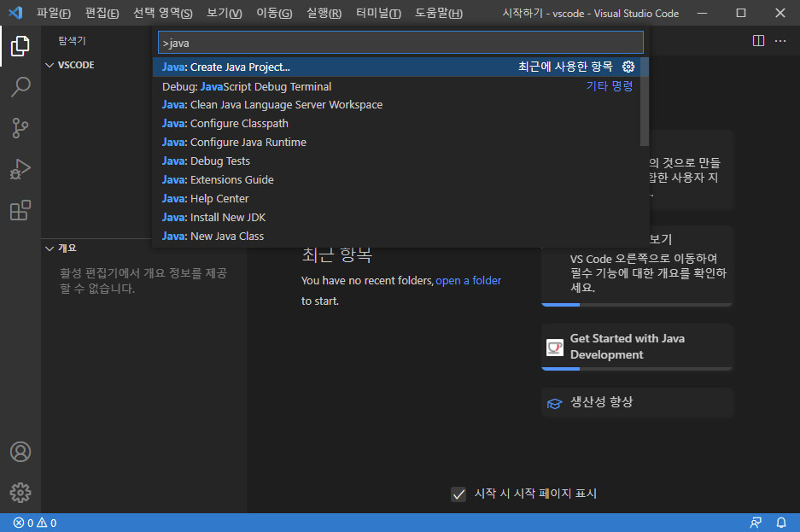This screenshot has width=800, height=532.
Task: Click the 탐색기 explorer panel title
Action: [72, 41]
